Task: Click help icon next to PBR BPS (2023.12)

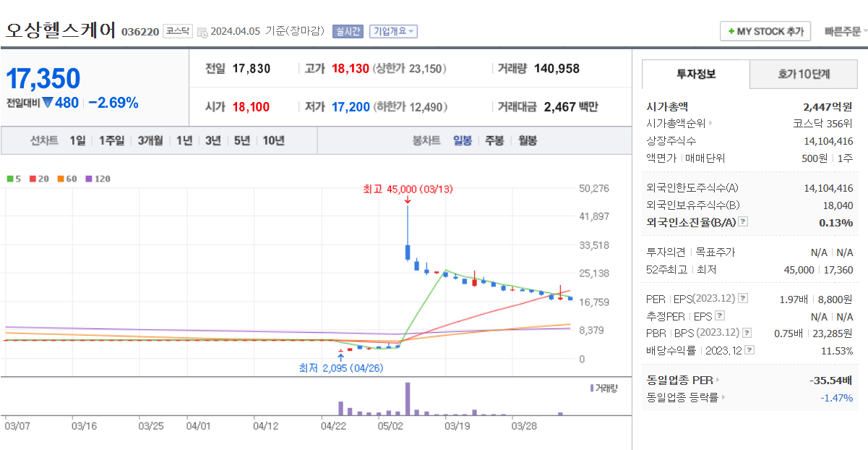Action: click(747, 333)
